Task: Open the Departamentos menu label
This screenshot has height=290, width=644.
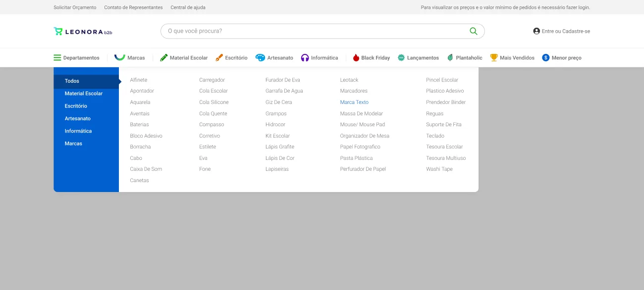Action: tap(81, 58)
